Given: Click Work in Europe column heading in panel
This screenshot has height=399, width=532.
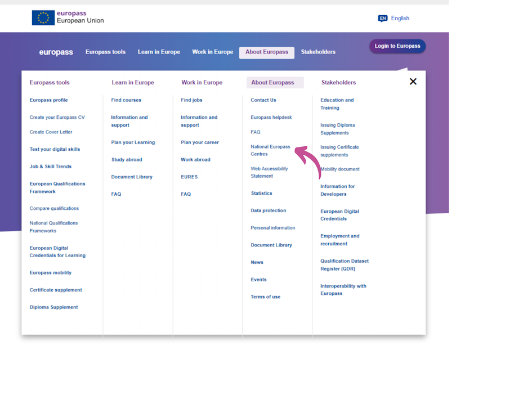Looking at the screenshot, I should pos(202,83).
